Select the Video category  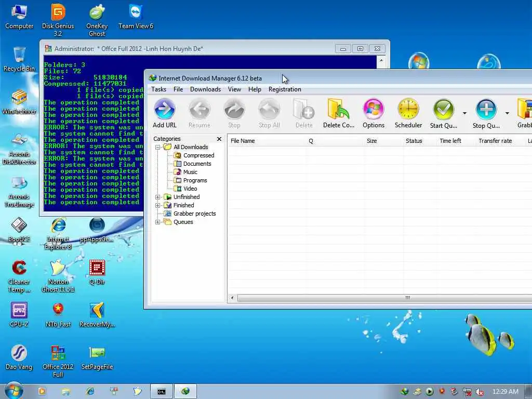(x=185, y=189)
